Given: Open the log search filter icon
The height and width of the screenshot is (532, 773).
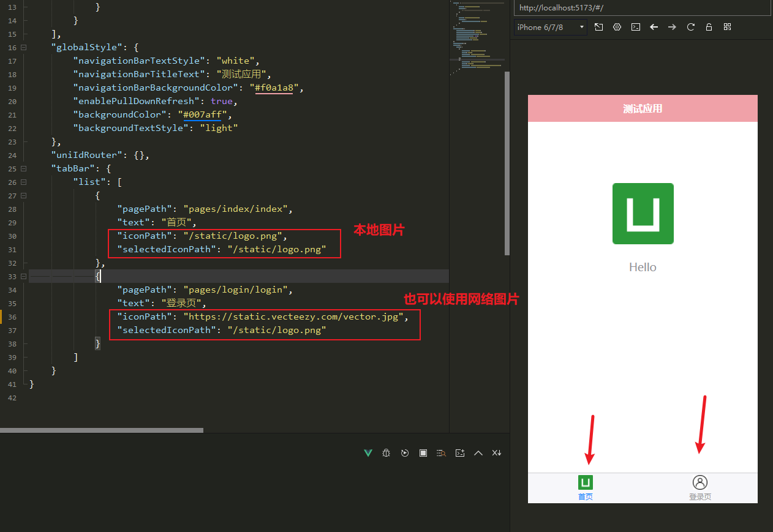Looking at the screenshot, I should tap(441, 453).
